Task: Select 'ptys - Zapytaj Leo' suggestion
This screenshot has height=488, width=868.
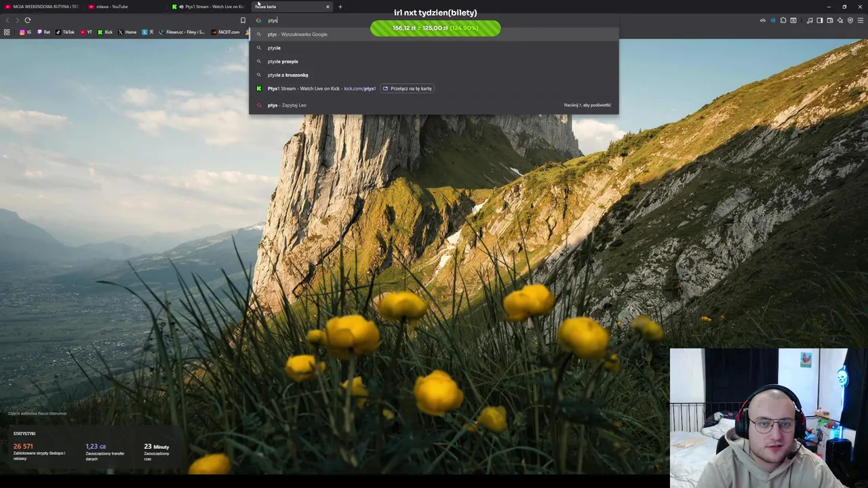Action: (434, 105)
